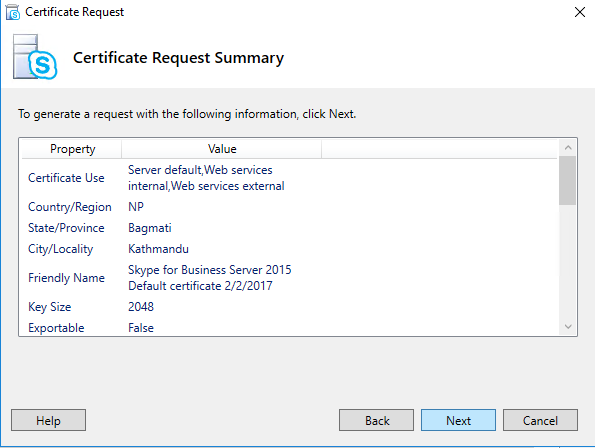
Task: Select the City/Locality Kathmandu row
Action: 290,249
